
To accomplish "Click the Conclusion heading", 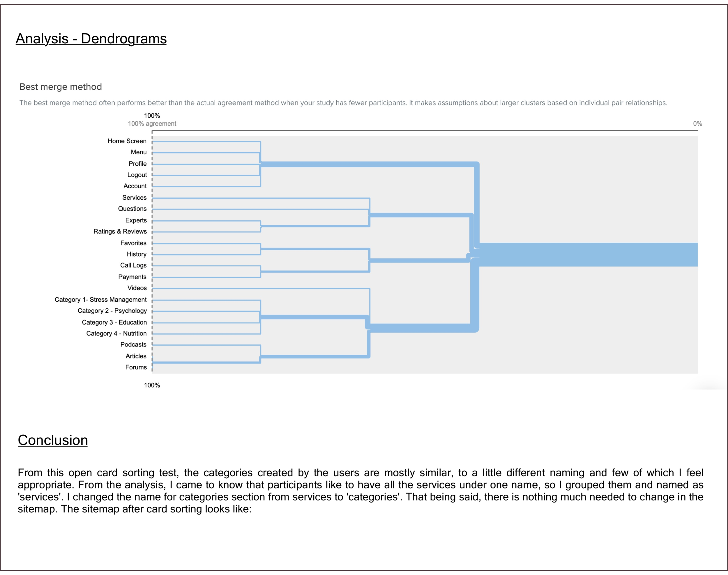I will [x=52, y=440].
